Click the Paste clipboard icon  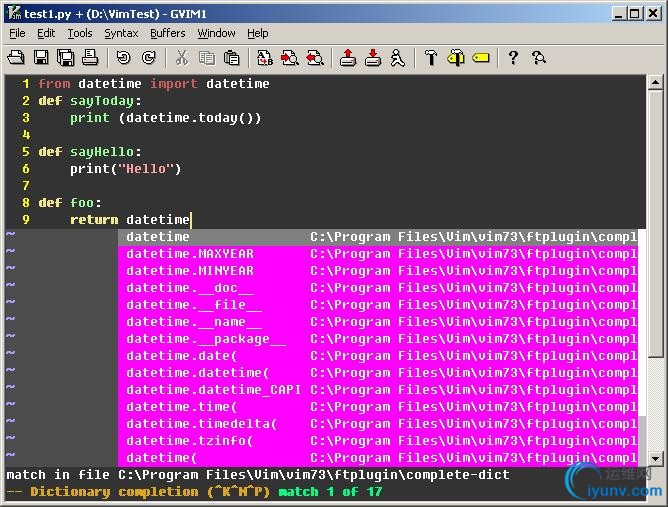coord(232,58)
